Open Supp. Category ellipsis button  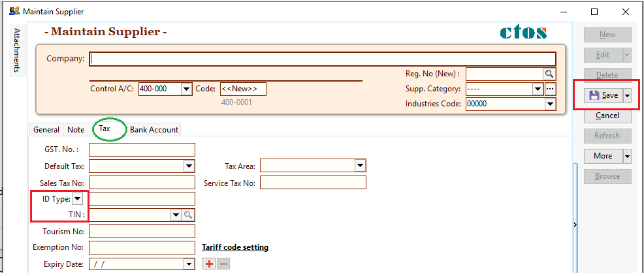(550, 89)
